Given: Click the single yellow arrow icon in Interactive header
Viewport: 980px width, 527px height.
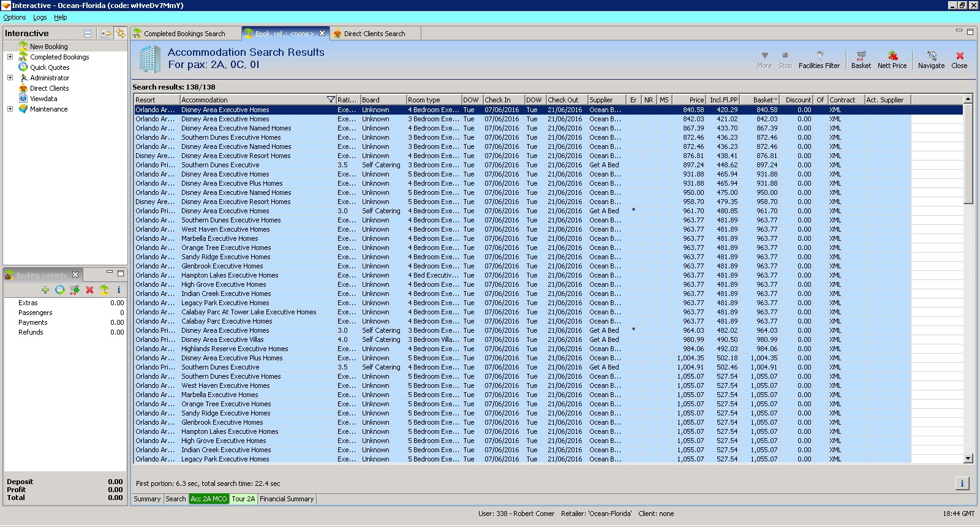Looking at the screenshot, I should (106, 34).
